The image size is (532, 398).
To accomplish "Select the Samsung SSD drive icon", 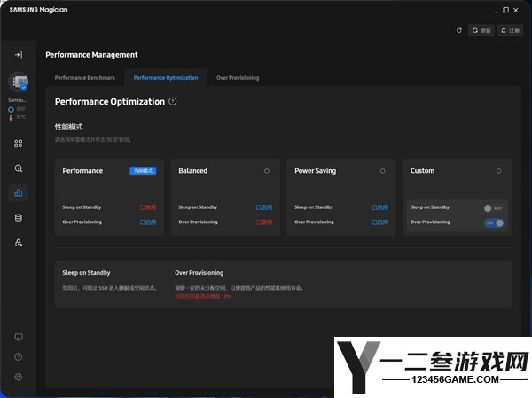I will pos(19,82).
